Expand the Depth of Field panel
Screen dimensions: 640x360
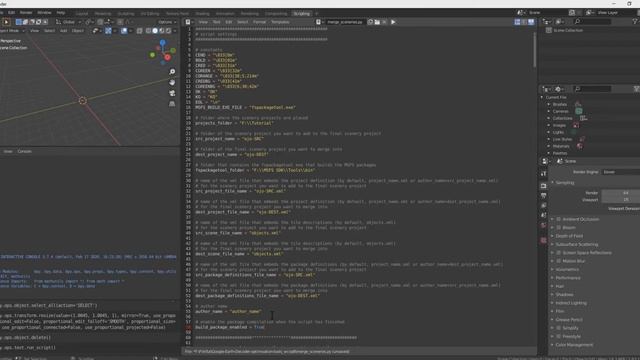click(569, 236)
